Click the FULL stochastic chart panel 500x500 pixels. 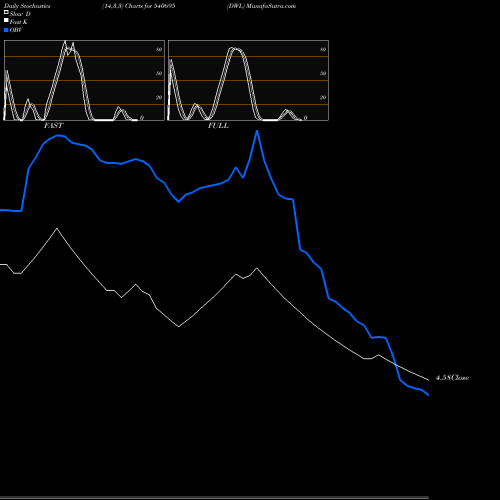coord(248,80)
